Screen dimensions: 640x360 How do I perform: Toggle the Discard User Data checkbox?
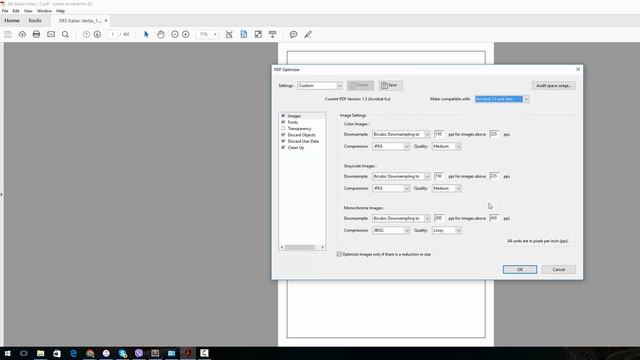coord(283,141)
